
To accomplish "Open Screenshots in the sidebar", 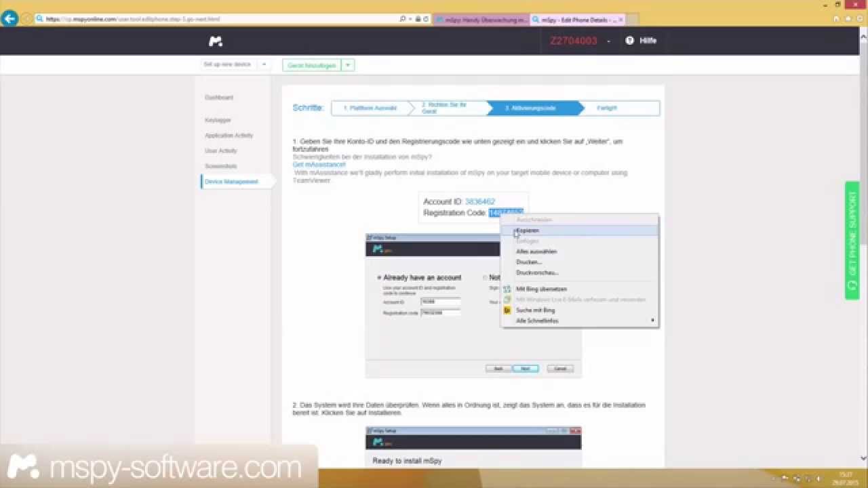I will point(221,166).
